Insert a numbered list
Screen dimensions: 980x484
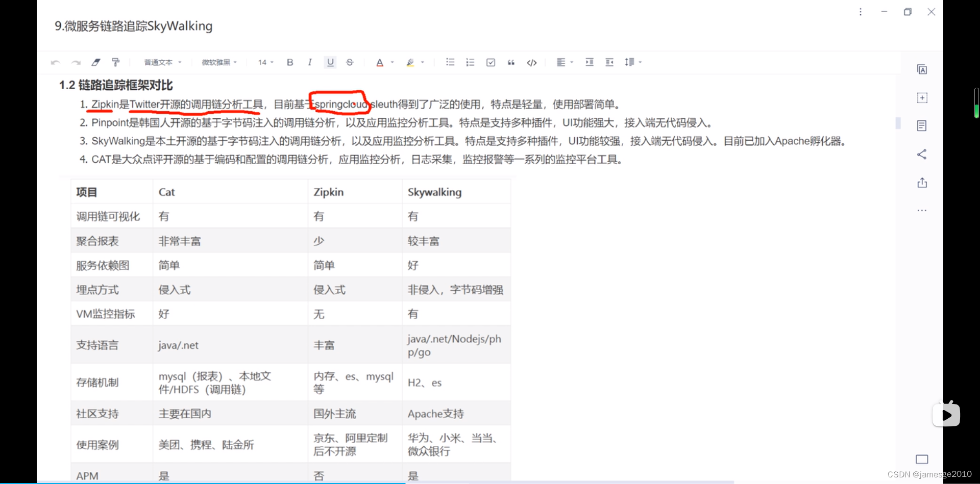470,62
